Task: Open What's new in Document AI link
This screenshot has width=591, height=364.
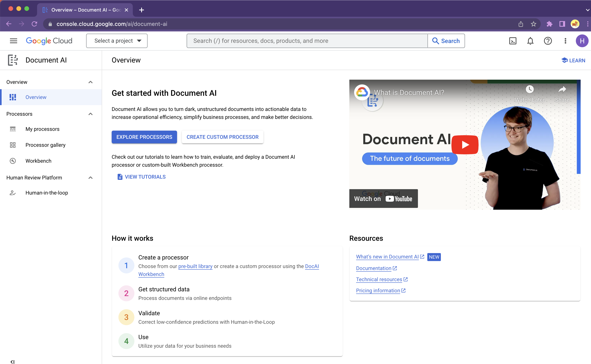Action: point(386,256)
